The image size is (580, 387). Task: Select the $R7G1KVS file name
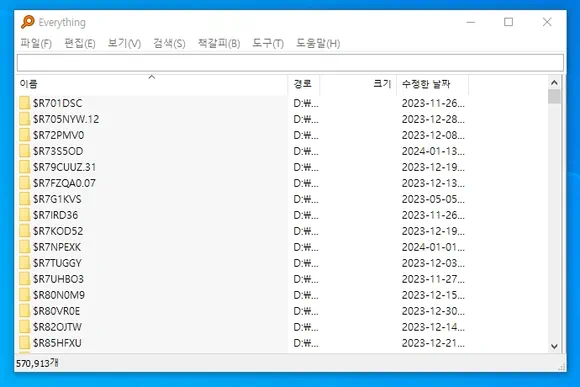pos(57,199)
